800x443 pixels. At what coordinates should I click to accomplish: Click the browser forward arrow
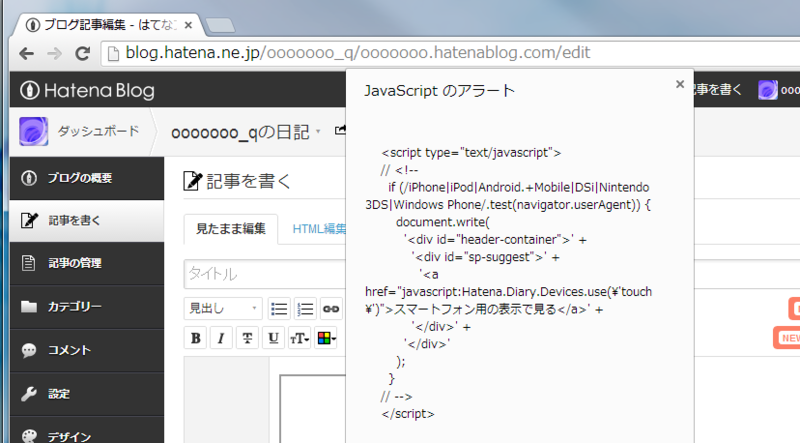[54, 53]
